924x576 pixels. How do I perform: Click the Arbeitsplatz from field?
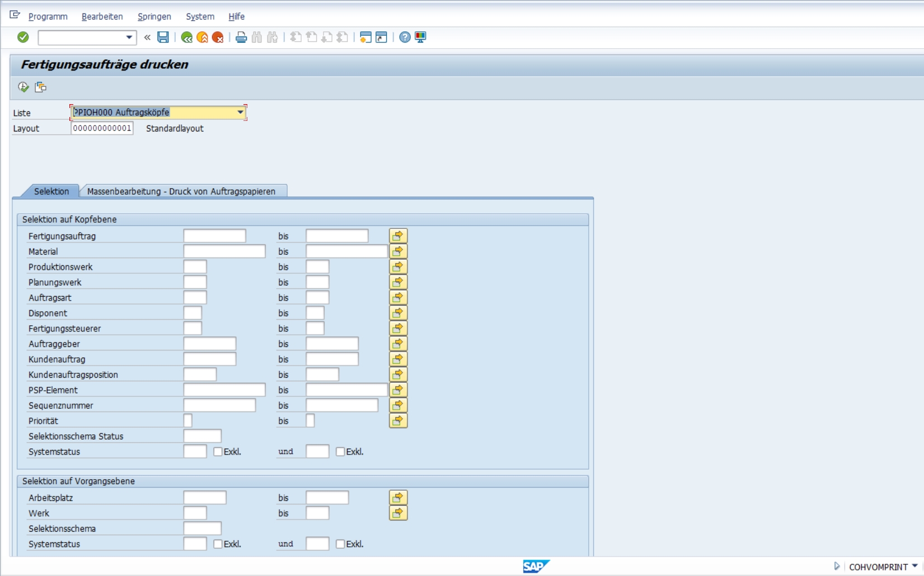coord(205,498)
